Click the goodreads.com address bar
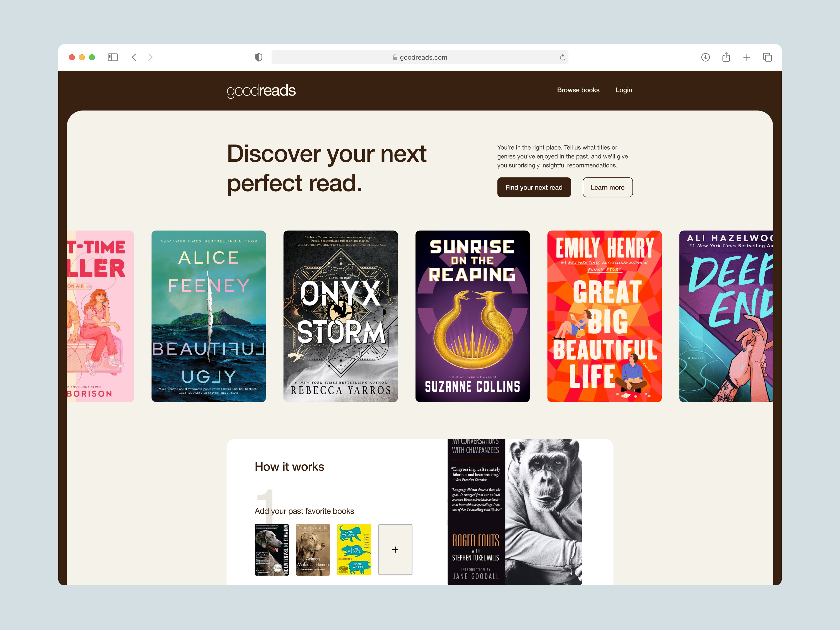Image resolution: width=840 pixels, height=630 pixels. [x=419, y=57]
